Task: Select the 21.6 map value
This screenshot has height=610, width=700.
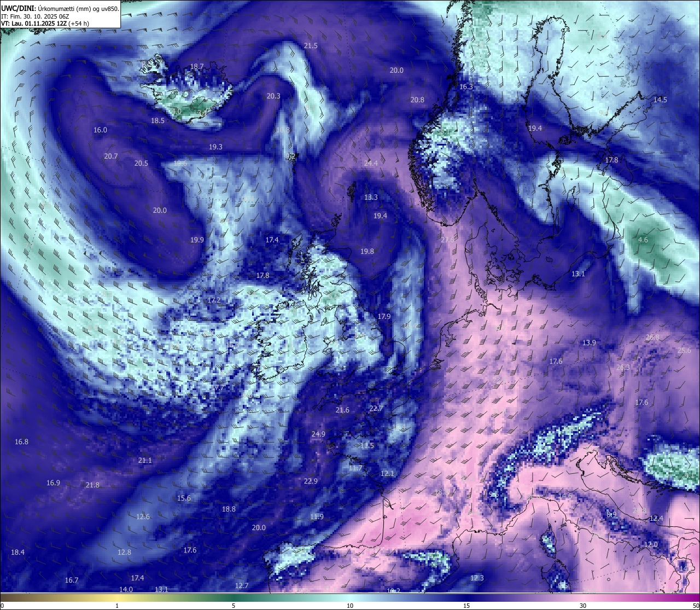Action: [x=342, y=410]
